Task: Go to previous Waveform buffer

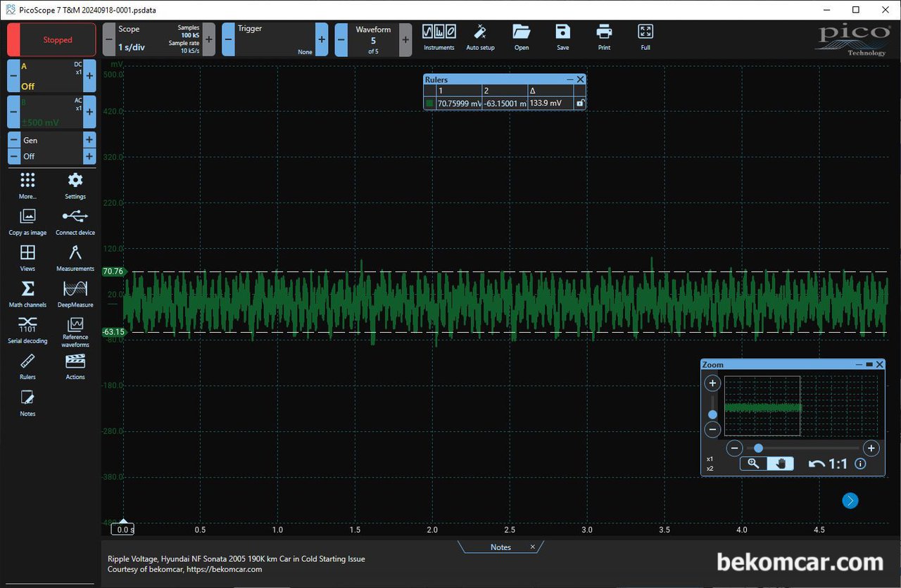Action: 341,39
